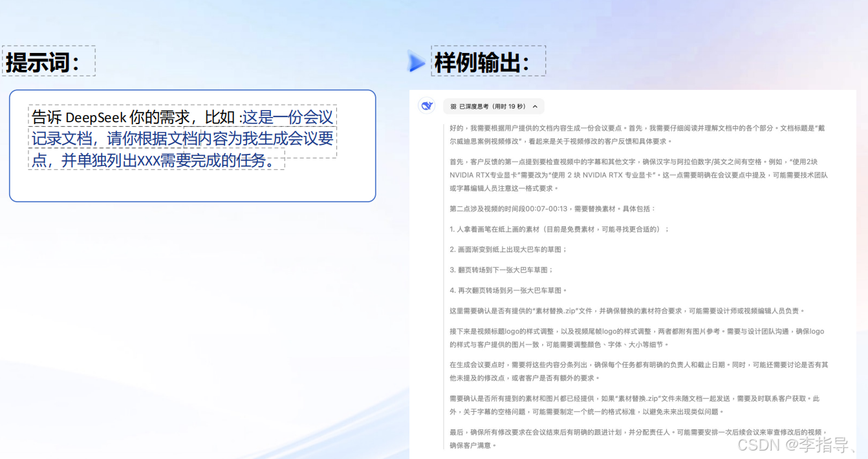The width and height of the screenshot is (868, 459).
Task: Click the "提示词:" heading
Action: (x=43, y=62)
